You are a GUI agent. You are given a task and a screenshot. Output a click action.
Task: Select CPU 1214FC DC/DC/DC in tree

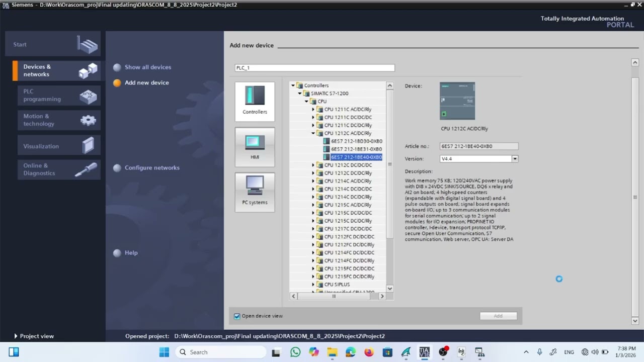pos(349,253)
